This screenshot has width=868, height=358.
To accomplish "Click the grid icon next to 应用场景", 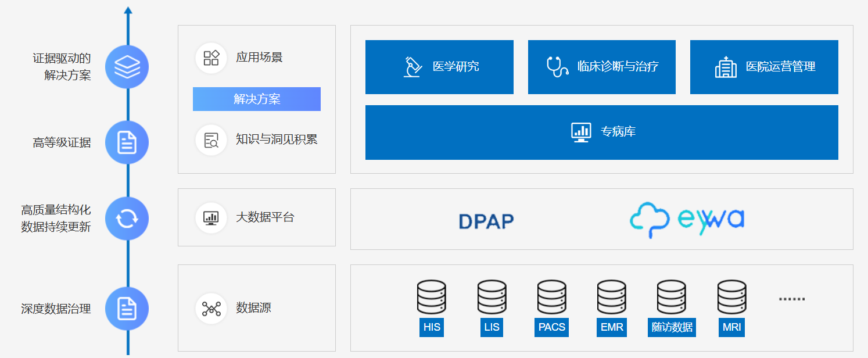I will 211,58.
